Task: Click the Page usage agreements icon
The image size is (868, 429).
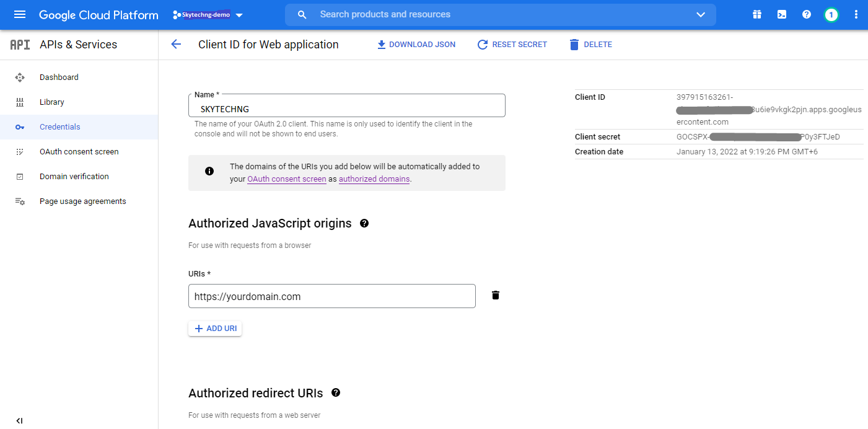Action: point(20,201)
